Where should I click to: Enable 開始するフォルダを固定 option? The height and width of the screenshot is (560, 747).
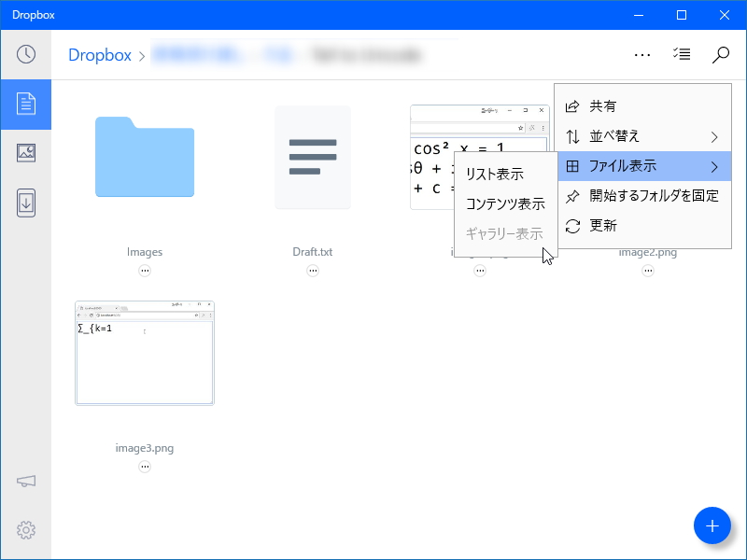tap(651, 196)
